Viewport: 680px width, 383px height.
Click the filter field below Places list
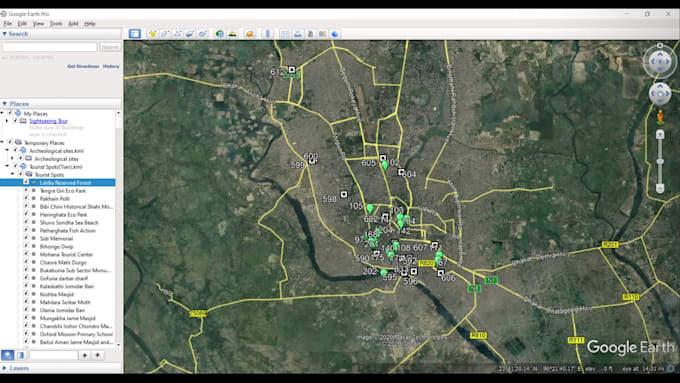53,355
